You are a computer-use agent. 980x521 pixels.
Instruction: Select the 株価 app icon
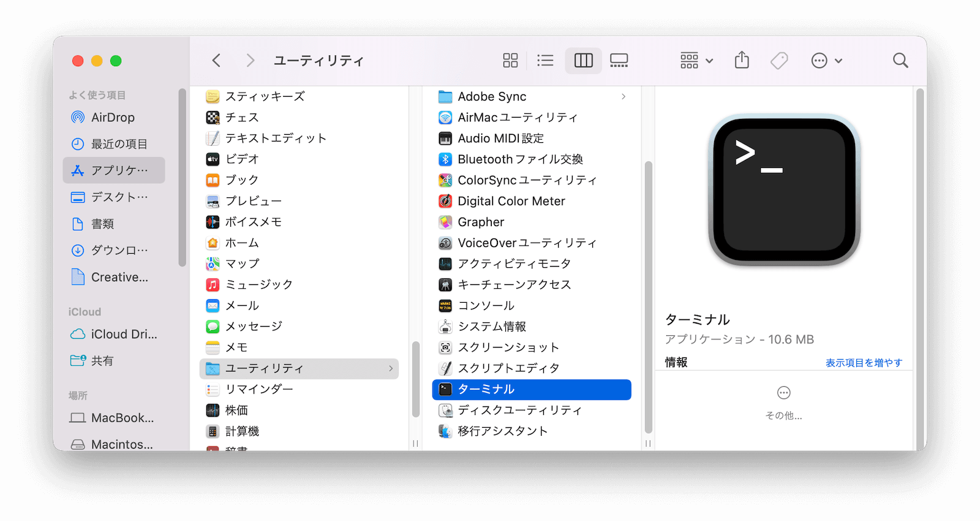[x=213, y=410]
